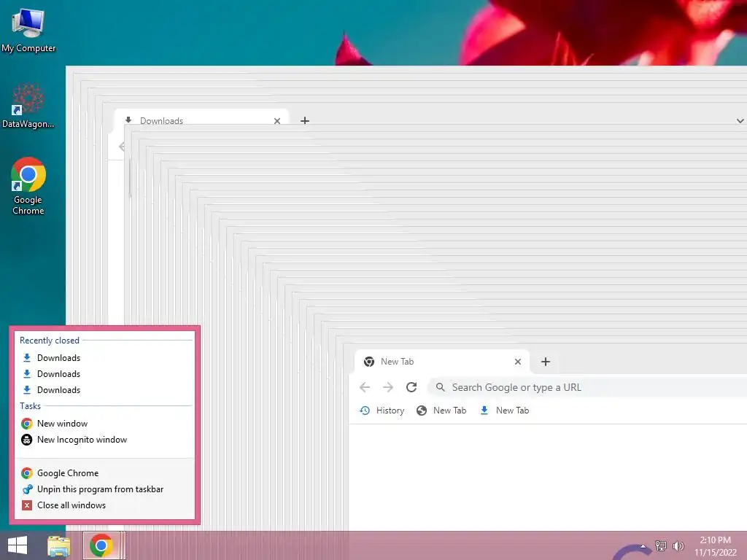This screenshot has height=560, width=747.
Task: Select New Incognito window task
Action: (x=105, y=440)
